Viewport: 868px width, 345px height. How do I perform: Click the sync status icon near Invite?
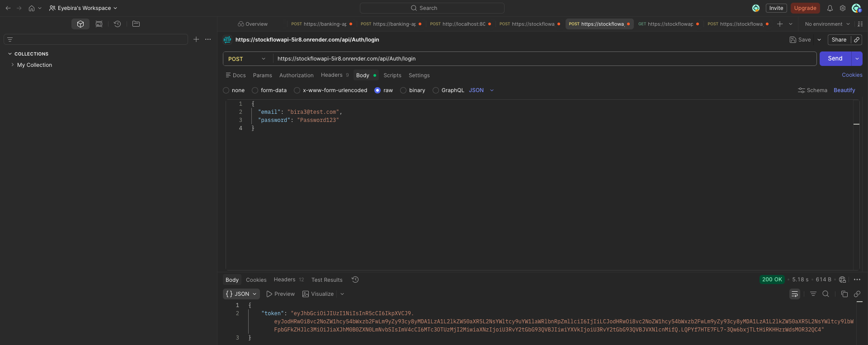[756, 8]
